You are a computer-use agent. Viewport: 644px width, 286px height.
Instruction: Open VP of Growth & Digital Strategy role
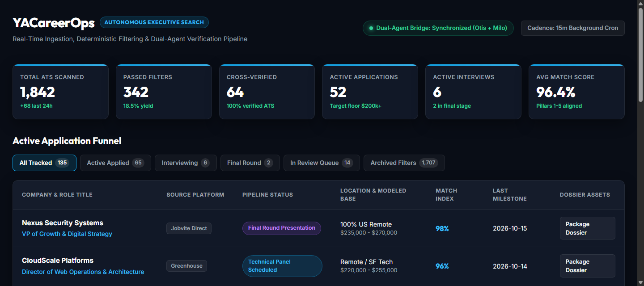67,234
